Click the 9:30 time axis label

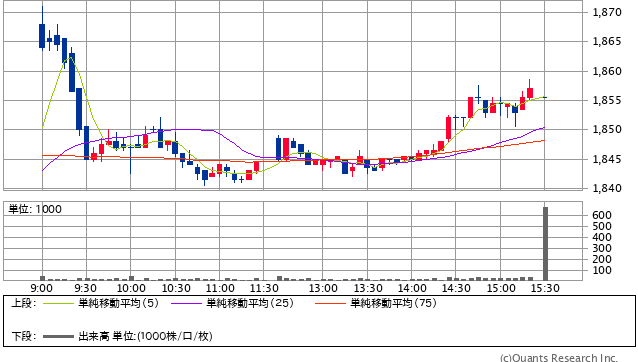(85, 288)
